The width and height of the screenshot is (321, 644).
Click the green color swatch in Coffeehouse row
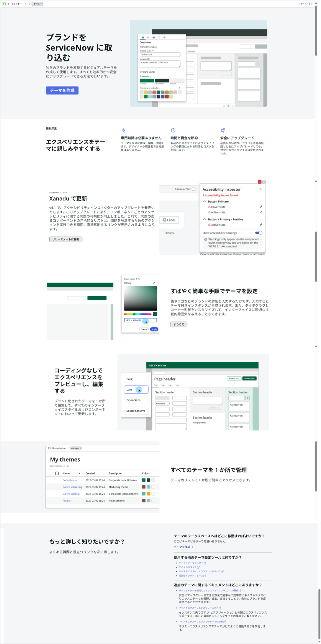tap(144, 480)
